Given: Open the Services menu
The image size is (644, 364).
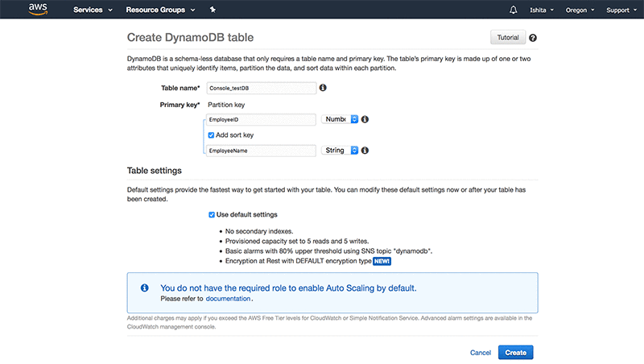Looking at the screenshot, I should coord(93,10).
